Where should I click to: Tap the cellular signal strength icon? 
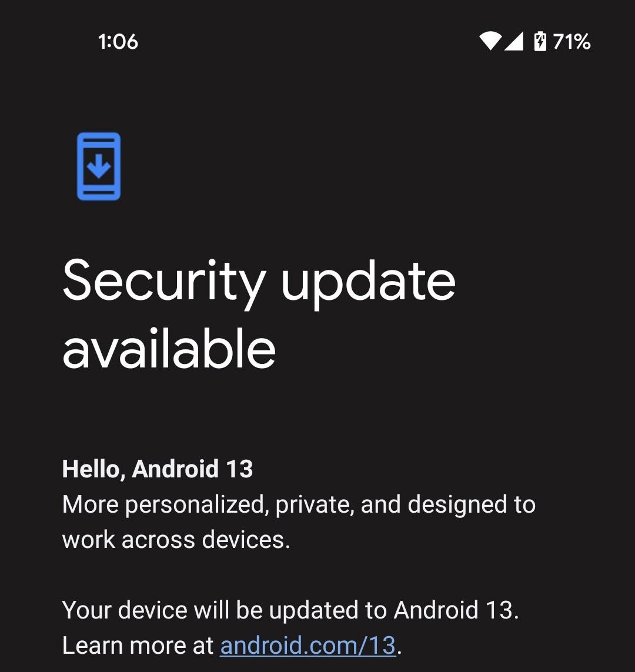tap(513, 41)
